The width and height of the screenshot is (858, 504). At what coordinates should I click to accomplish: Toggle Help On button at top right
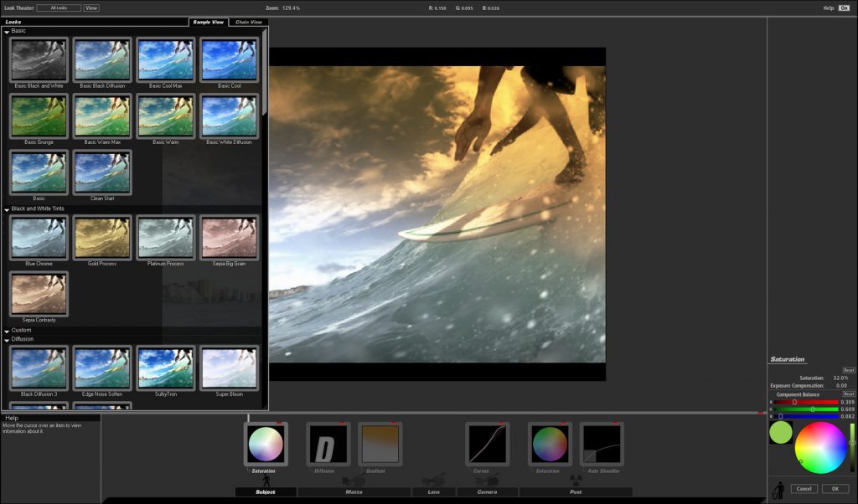843,8
